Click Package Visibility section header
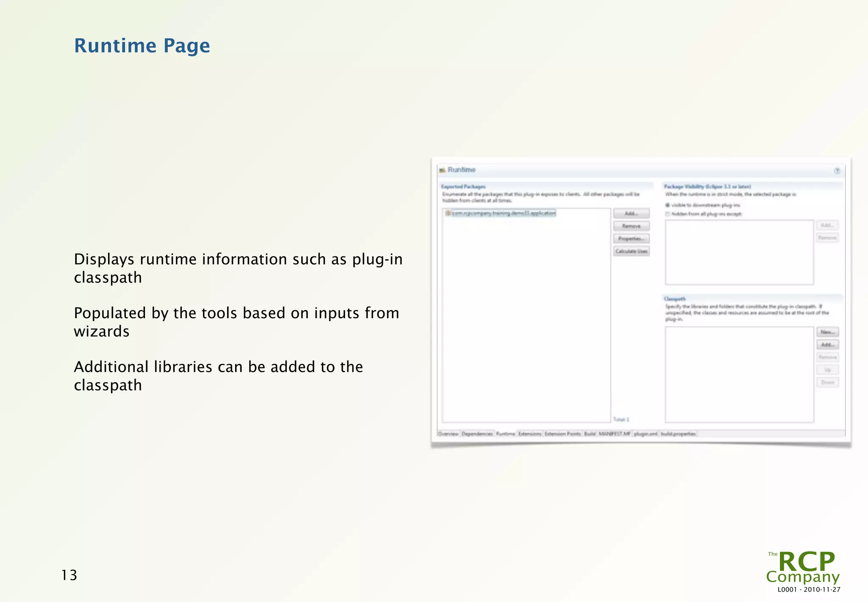Screen dimensions: 868x602 (707, 186)
